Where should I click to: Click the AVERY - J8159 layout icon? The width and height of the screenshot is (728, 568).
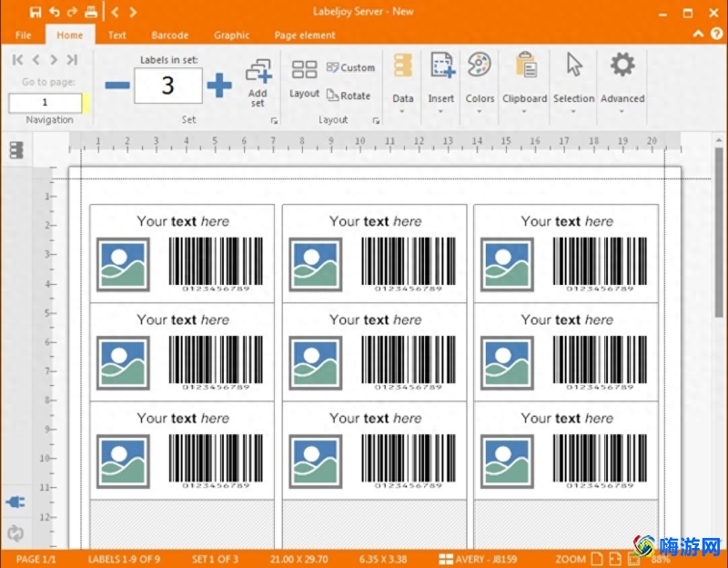tap(446, 559)
